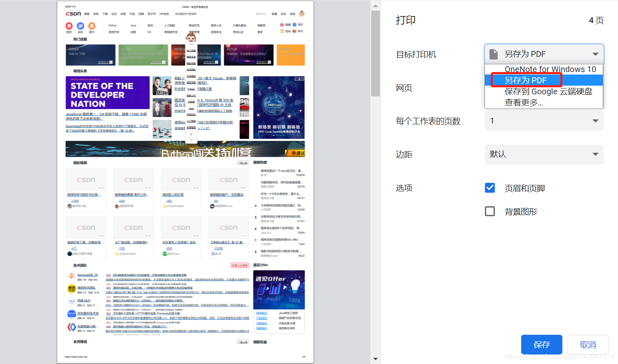This screenshot has height=364, width=618.
Task: Click the 更多 category link in preview
Action: tap(260, 32)
